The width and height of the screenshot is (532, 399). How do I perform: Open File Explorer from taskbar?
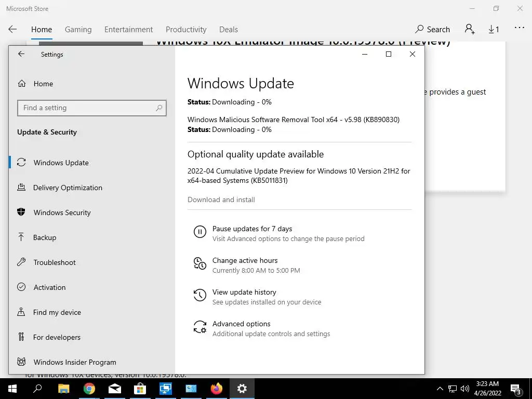pyautogui.click(x=63, y=389)
